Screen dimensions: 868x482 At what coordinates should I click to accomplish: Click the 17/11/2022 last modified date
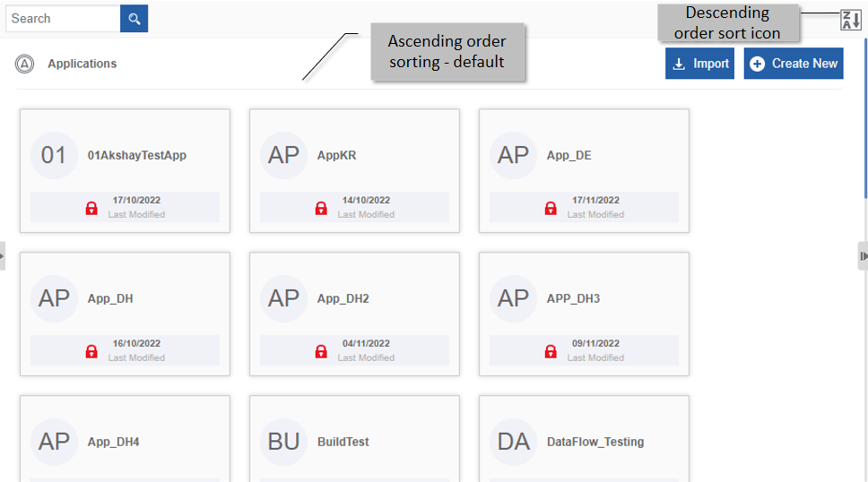click(x=595, y=201)
